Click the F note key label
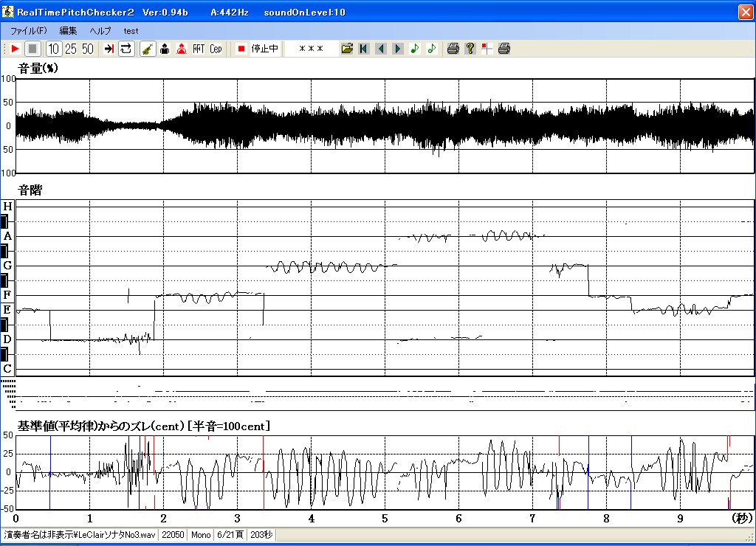The height and width of the screenshot is (546, 756). point(7,294)
